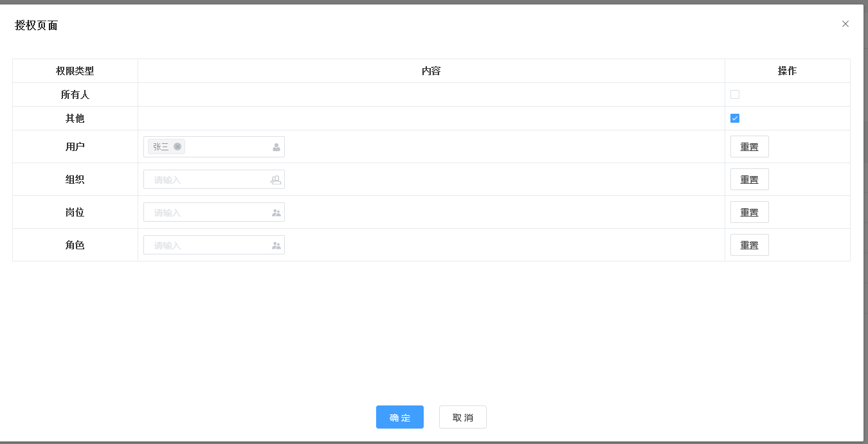Viewport: 868px width, 444px height.
Task: Open position picker icon in 岗位 row
Action: [276, 213]
